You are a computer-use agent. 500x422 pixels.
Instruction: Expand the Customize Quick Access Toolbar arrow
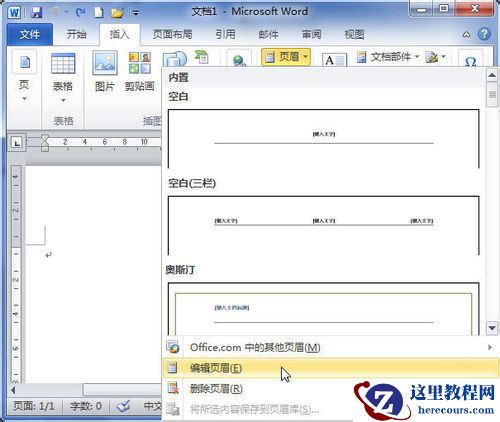(x=136, y=13)
